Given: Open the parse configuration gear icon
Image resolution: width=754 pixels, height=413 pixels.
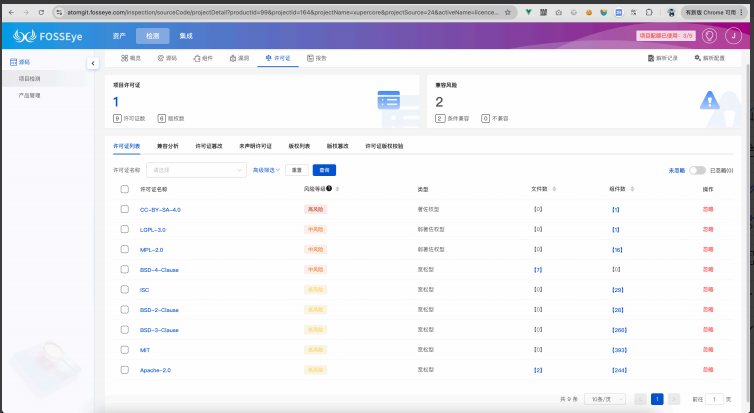Looking at the screenshot, I should click(x=697, y=58).
